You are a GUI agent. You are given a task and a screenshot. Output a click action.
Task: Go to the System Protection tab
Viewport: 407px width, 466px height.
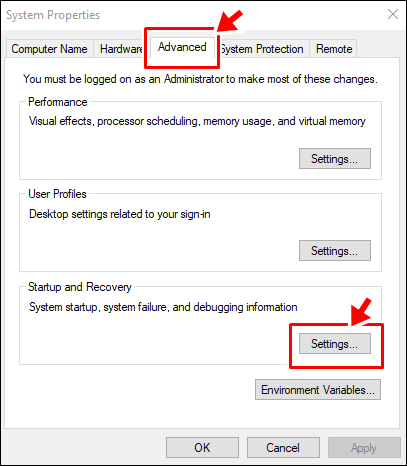262,49
